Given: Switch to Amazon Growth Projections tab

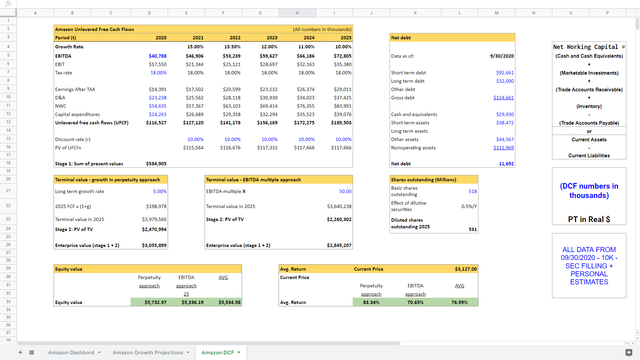Looking at the screenshot, I should click(x=148, y=352).
